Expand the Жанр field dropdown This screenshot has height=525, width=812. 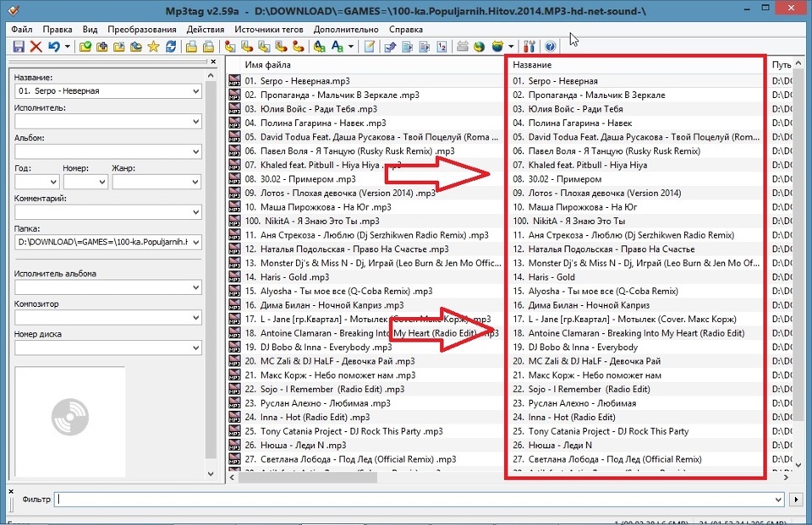click(x=195, y=182)
